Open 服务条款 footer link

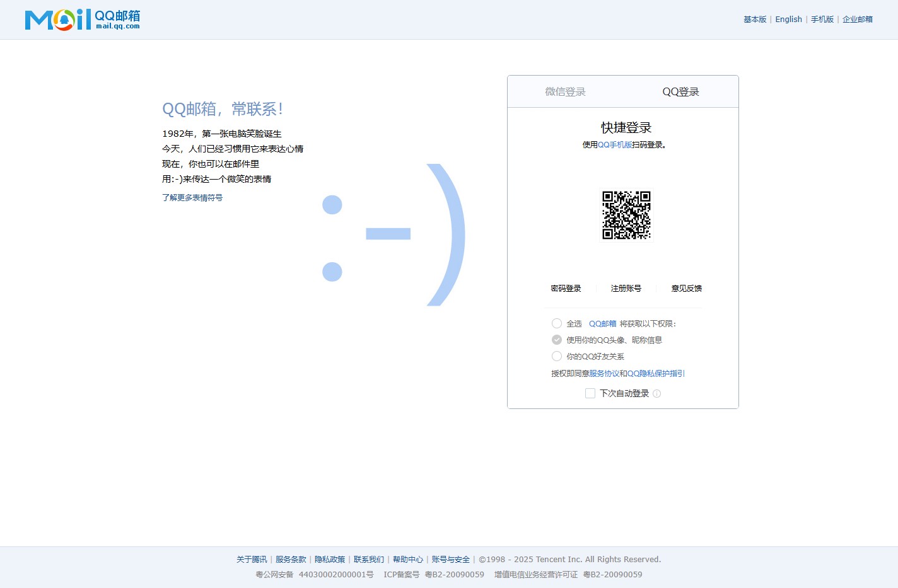(291, 560)
